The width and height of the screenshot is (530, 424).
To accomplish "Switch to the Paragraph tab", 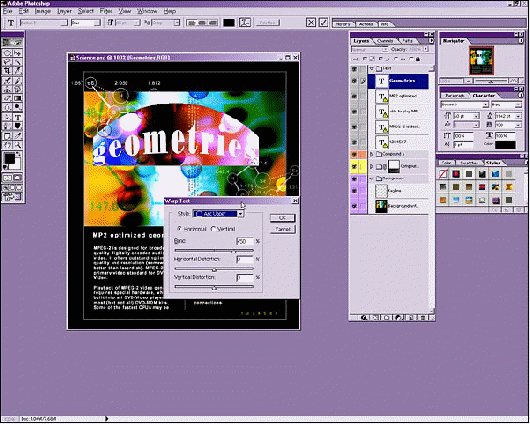I will (454, 96).
